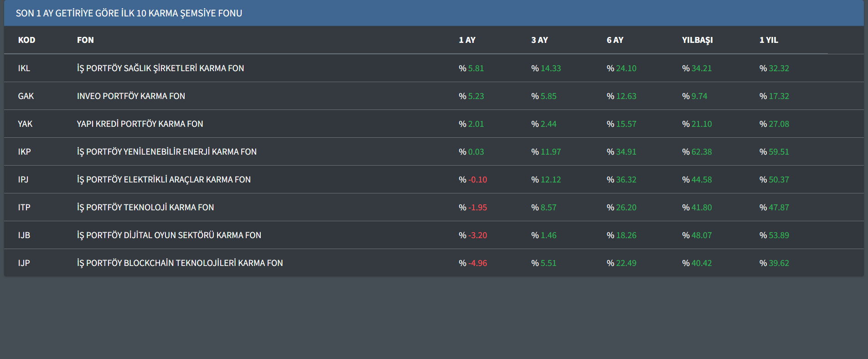Click the GAK fund code
Image resolution: width=868 pixels, height=359 pixels.
tap(26, 96)
